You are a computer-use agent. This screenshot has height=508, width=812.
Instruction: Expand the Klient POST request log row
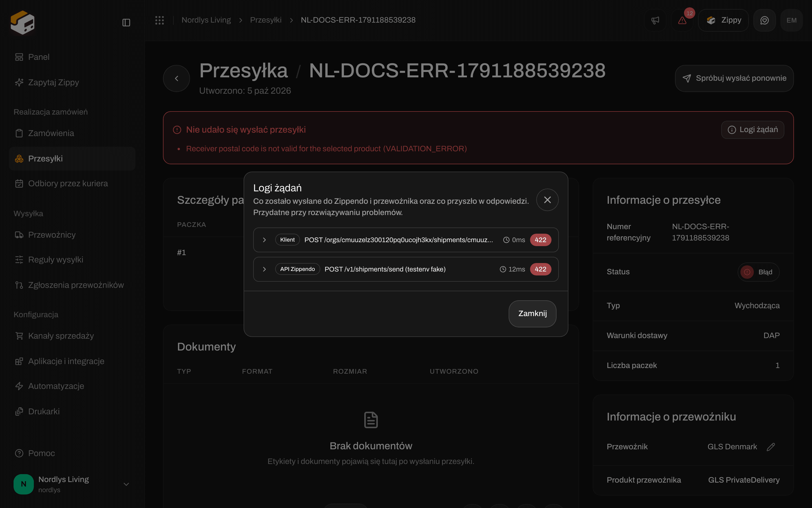pos(406,240)
